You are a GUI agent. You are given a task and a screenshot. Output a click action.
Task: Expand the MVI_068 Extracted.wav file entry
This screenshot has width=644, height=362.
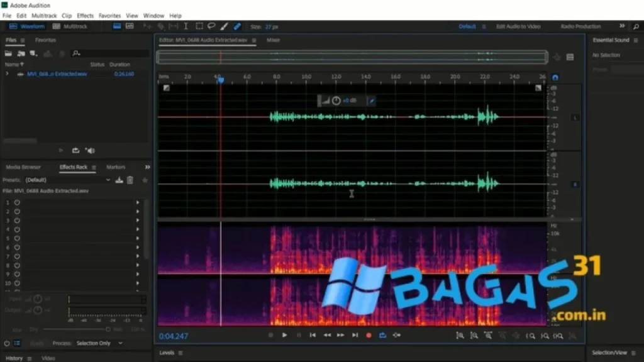7,74
